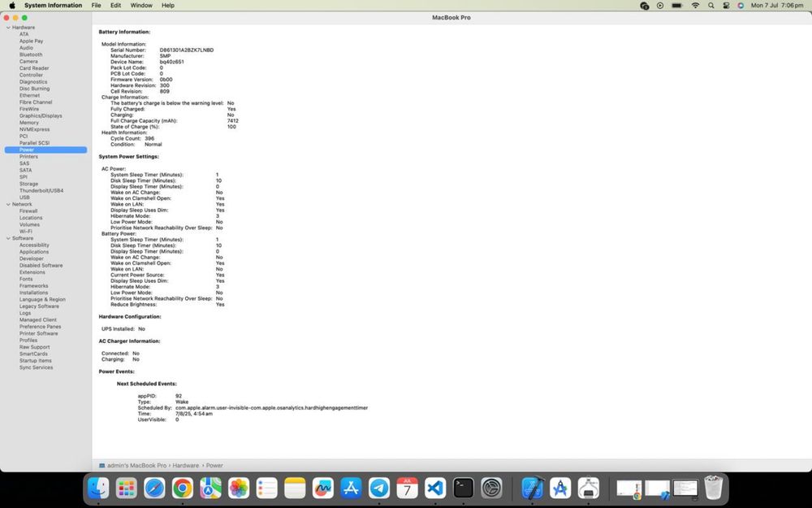This screenshot has height=508, width=812.
Task: Select Printers in the Hardware list
Action: coord(28,157)
